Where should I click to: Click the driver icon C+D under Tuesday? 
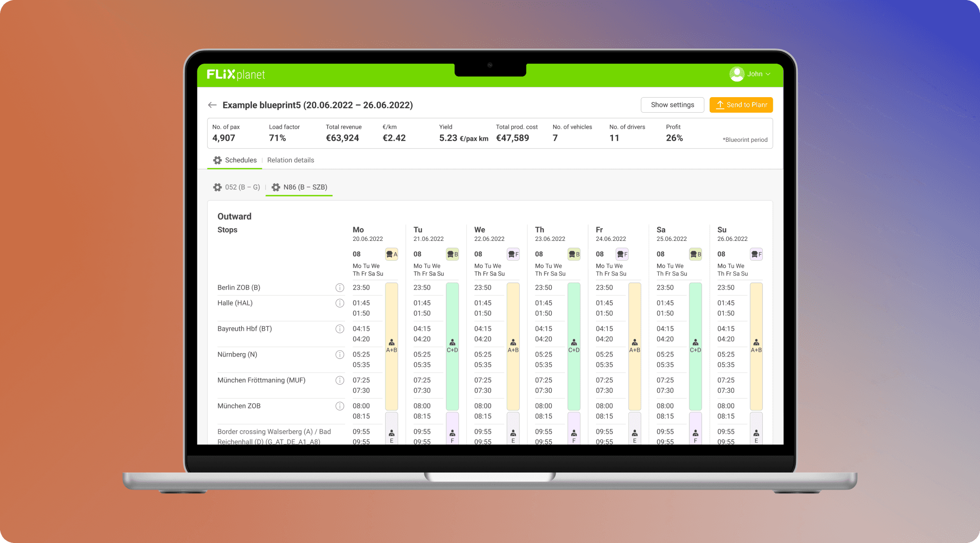(x=453, y=344)
